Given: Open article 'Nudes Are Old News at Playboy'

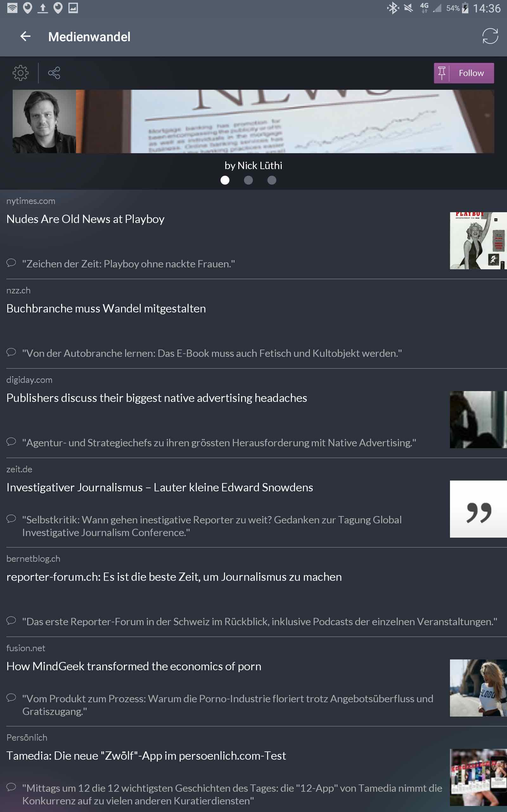Looking at the screenshot, I should 86,219.
